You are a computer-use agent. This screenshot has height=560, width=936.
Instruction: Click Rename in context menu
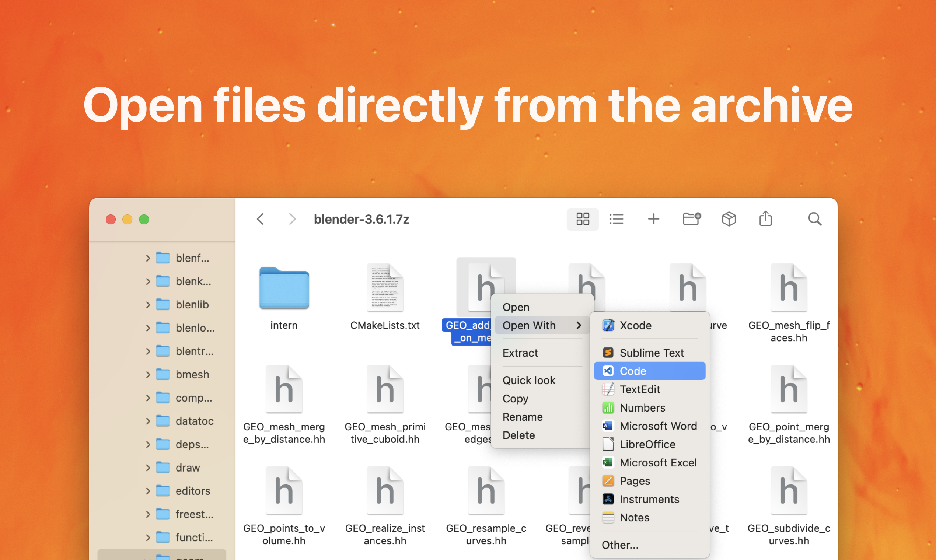(542, 417)
